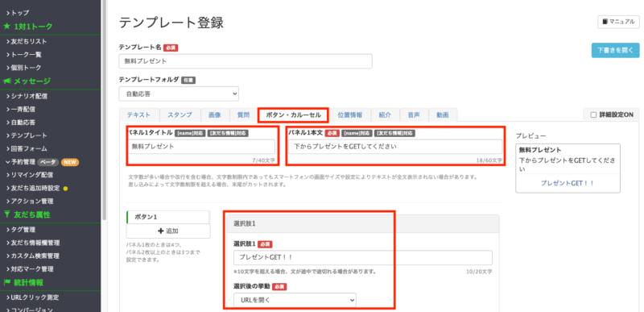Click the yellow dot next to 友だち追加時設定
Image resolution: width=644 pixels, height=312 pixels.
[65, 189]
